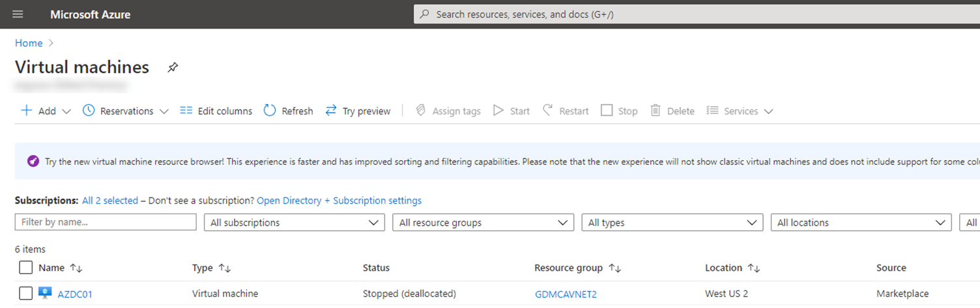Click the Restart icon
The image size is (980, 308).
coord(547,111)
